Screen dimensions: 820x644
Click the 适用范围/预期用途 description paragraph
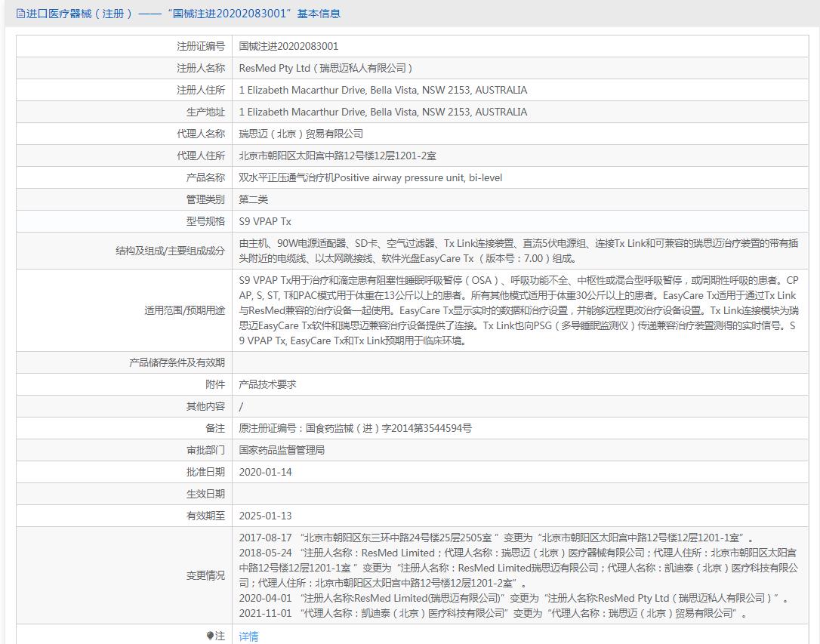point(518,310)
